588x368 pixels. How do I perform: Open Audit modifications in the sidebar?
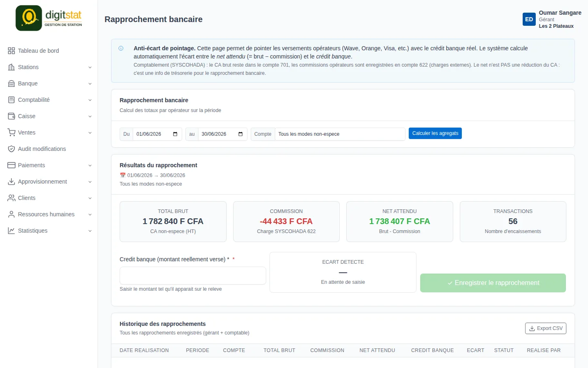49,149
